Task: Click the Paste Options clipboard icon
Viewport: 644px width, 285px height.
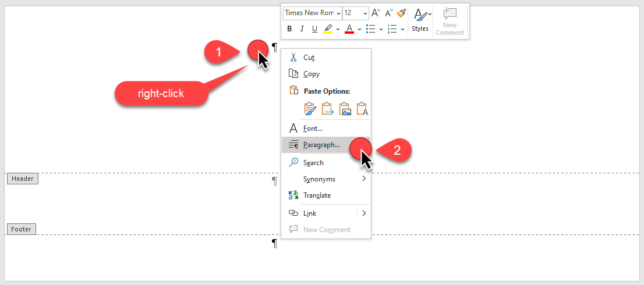Action: [293, 91]
